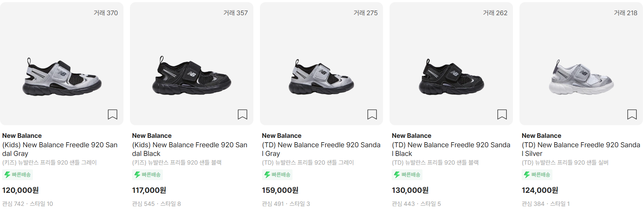Click the lightning icon on the Black Kids sandal
Screen dimensions: 644x216
[x=138, y=174]
